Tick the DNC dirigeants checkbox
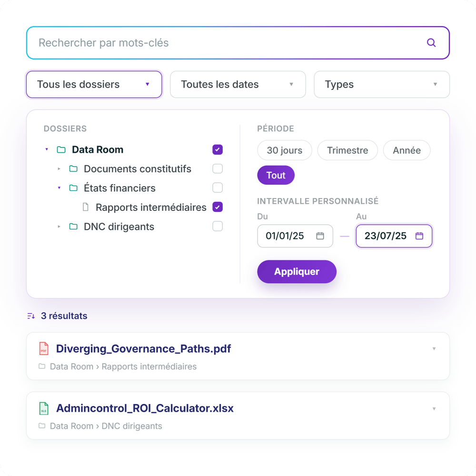Screen dimensions: 476x476 [x=218, y=227]
